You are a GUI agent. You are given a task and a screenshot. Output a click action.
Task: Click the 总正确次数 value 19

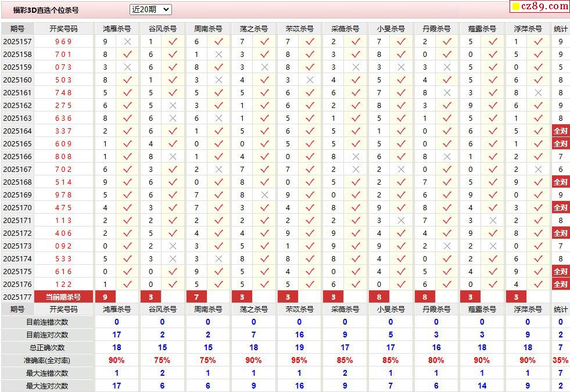299,348
